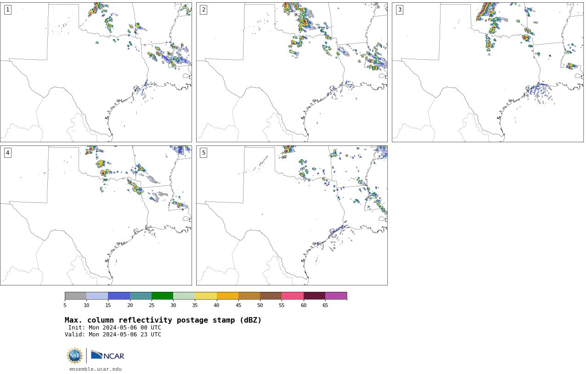The height and width of the screenshot is (374, 588).
Task: Click the panel number 3 label
Action: pos(400,10)
